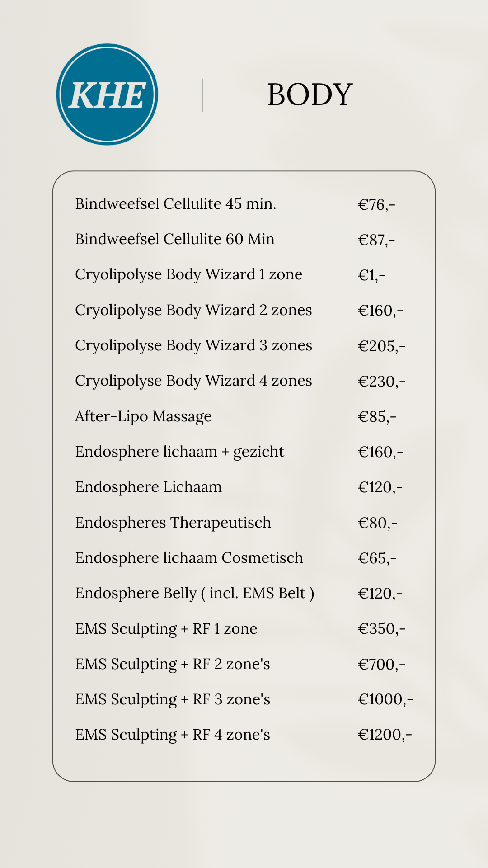Click the €1200,- price

pos(385,735)
